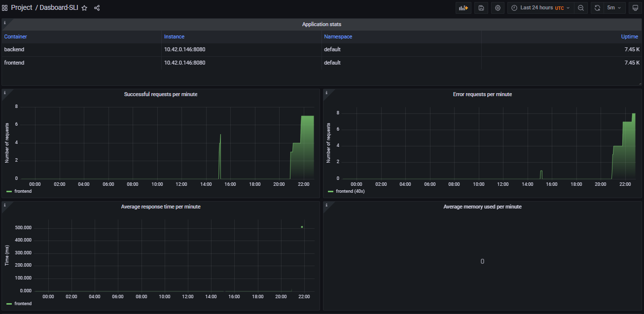Screen dimensions: 644x314
Task: Share the dashboard via share icon
Action: 97,8
